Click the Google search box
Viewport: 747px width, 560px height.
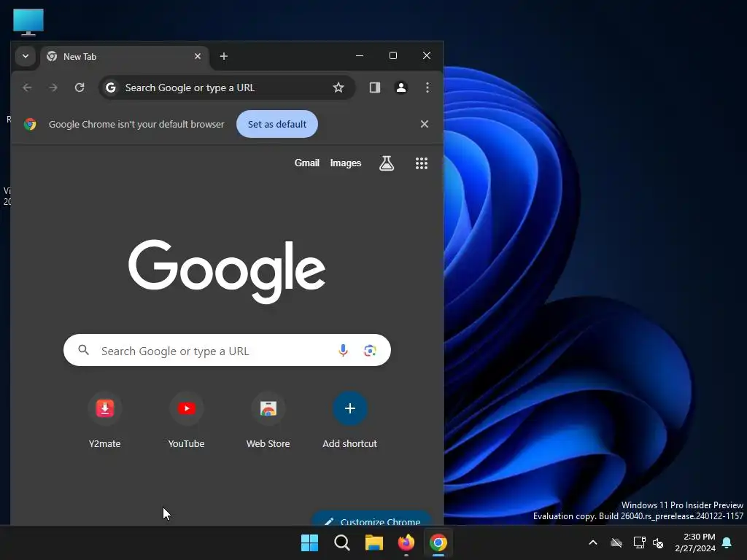coord(228,351)
